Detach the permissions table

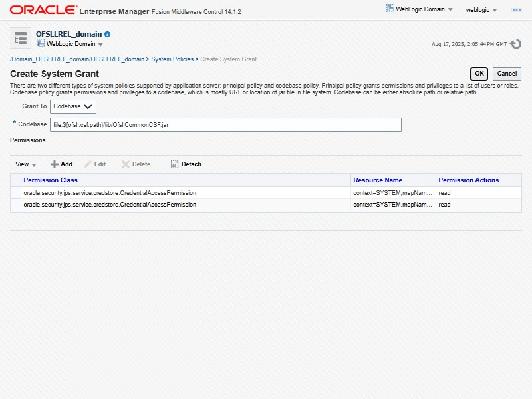tap(186, 164)
